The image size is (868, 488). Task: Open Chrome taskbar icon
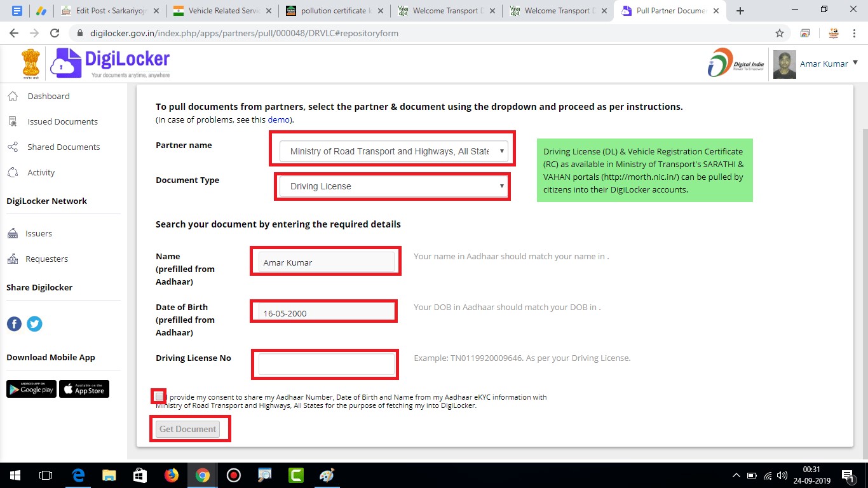203,475
